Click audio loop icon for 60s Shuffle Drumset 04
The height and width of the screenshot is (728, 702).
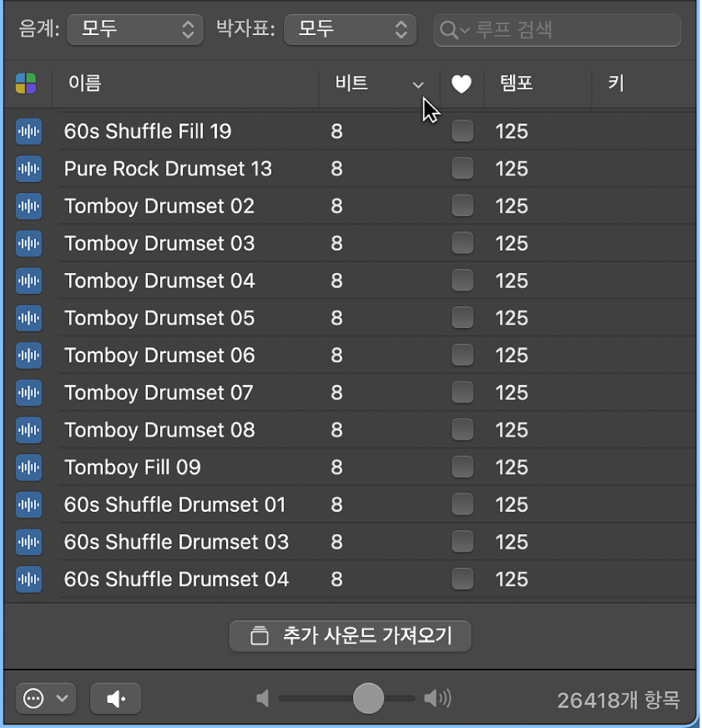click(x=28, y=579)
